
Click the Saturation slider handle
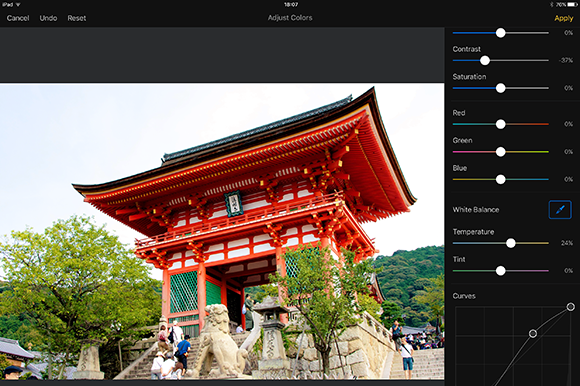point(500,88)
